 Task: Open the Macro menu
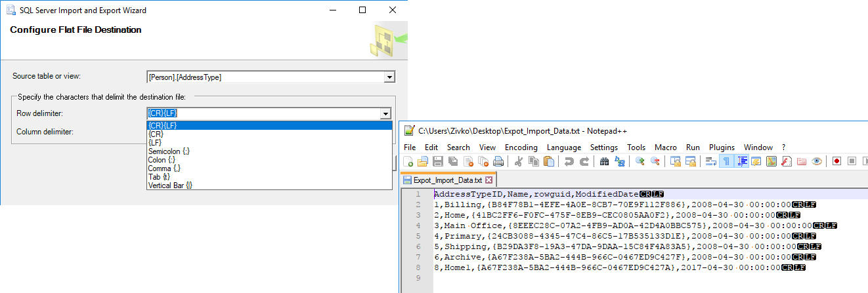[x=666, y=147]
